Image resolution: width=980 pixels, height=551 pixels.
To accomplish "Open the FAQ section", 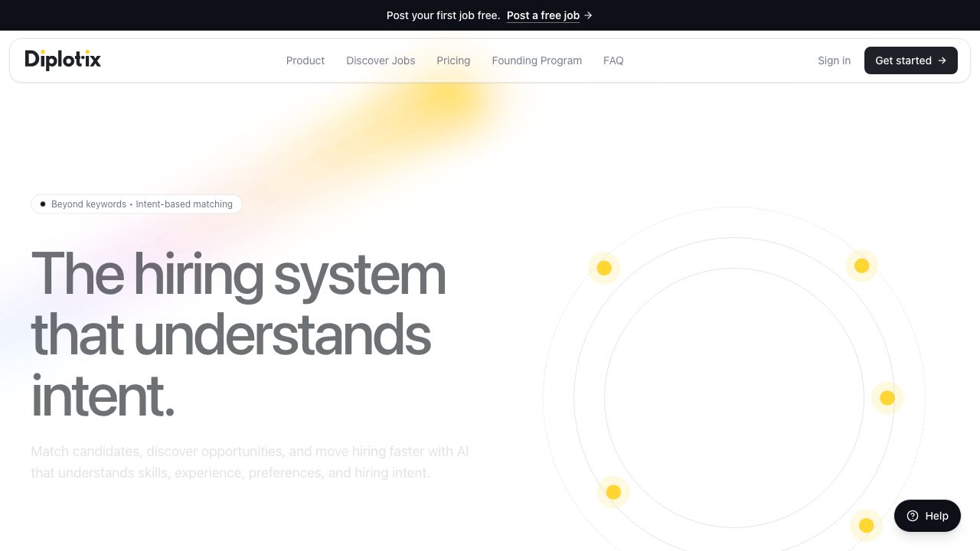I will (613, 60).
